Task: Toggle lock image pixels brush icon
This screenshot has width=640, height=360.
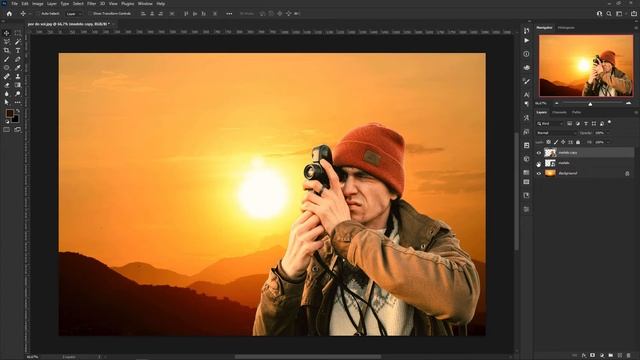Action: point(556,142)
